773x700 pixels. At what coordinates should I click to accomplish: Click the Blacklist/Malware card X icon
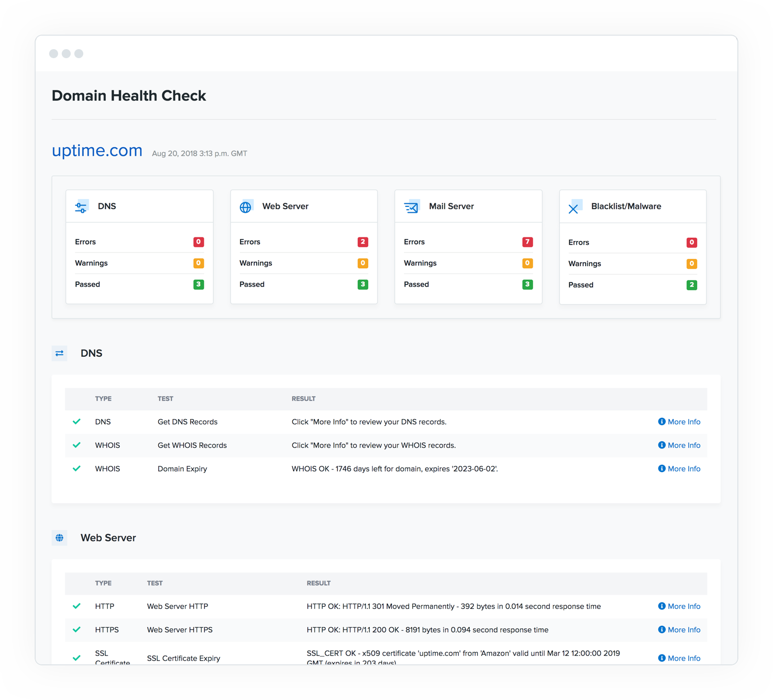575,207
